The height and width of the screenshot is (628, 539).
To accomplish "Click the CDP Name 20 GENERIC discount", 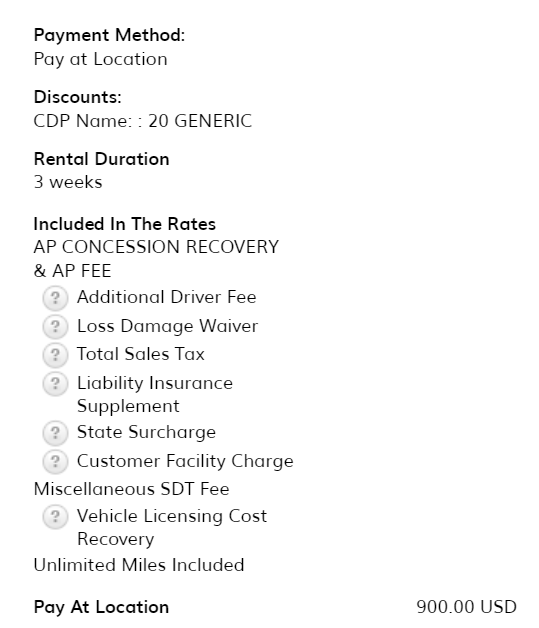I will (143, 121).
